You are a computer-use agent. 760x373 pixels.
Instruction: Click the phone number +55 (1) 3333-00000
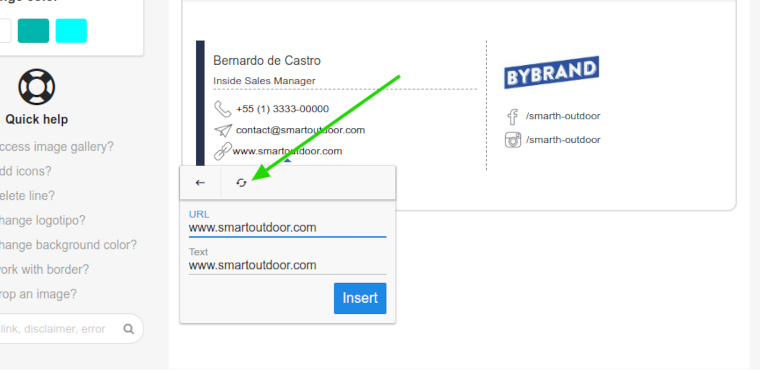point(283,109)
